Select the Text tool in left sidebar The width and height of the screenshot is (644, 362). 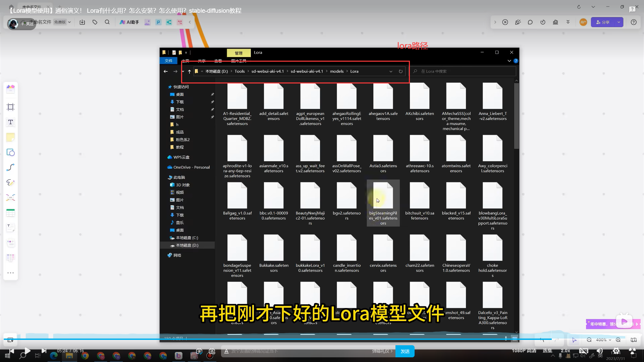tap(10, 122)
